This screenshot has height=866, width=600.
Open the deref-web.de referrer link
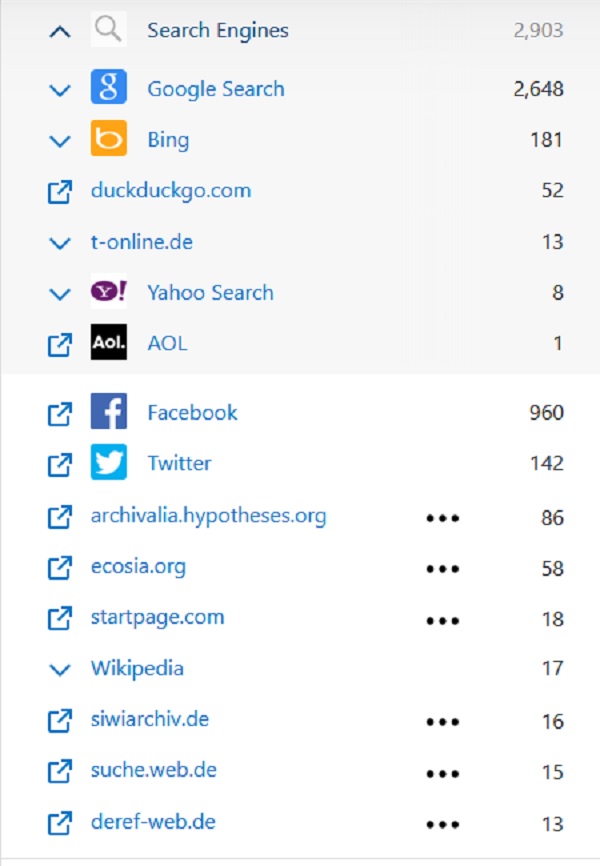[153, 822]
